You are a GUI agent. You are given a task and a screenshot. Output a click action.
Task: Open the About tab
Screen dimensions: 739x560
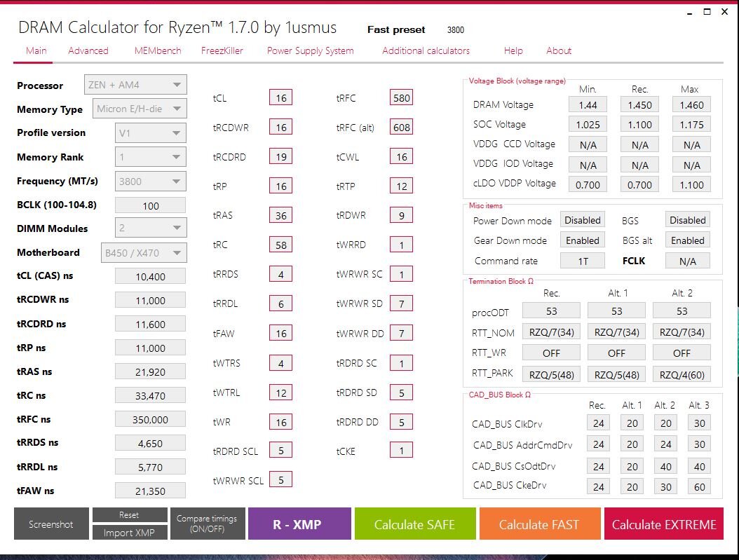point(559,51)
